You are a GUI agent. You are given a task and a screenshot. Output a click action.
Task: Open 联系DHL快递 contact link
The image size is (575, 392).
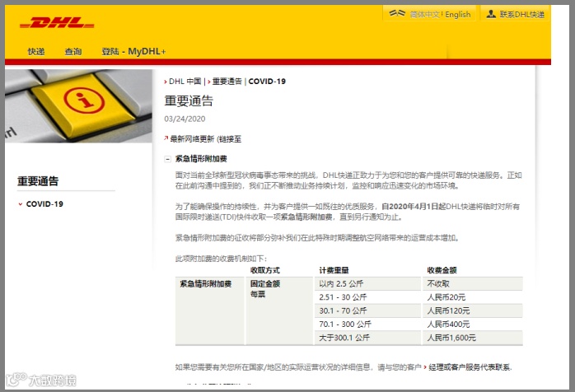click(521, 15)
